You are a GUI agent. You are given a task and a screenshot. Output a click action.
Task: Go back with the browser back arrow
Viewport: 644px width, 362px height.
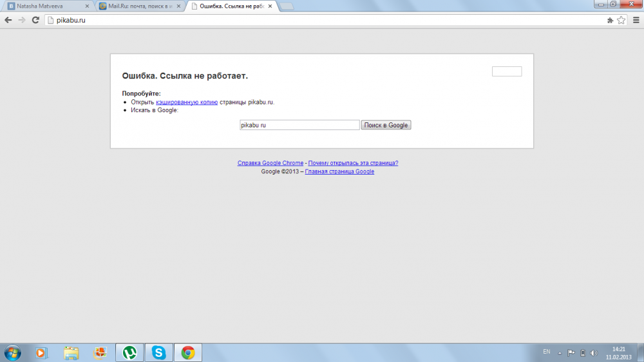8,20
